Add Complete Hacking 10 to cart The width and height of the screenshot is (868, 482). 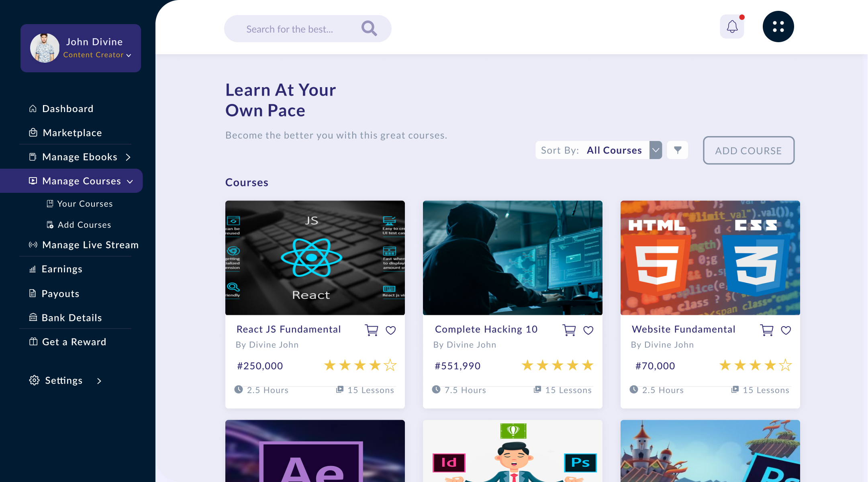tap(569, 330)
